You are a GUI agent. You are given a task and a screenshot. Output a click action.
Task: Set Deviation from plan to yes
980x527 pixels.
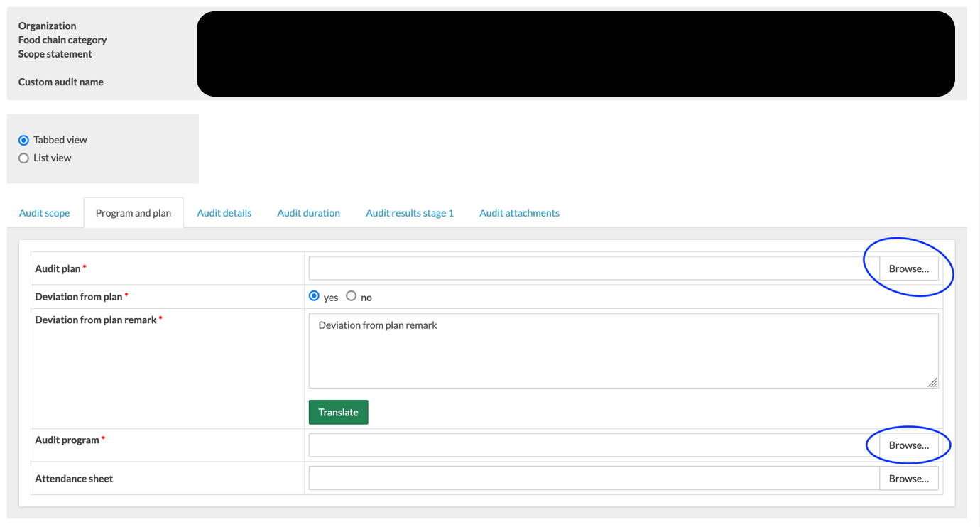315,296
